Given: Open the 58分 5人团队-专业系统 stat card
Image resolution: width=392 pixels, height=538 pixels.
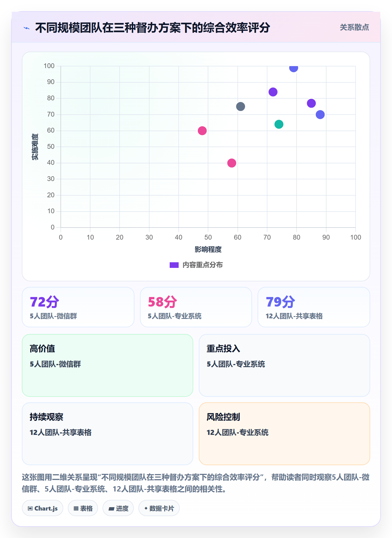Looking at the screenshot, I should click(196, 307).
